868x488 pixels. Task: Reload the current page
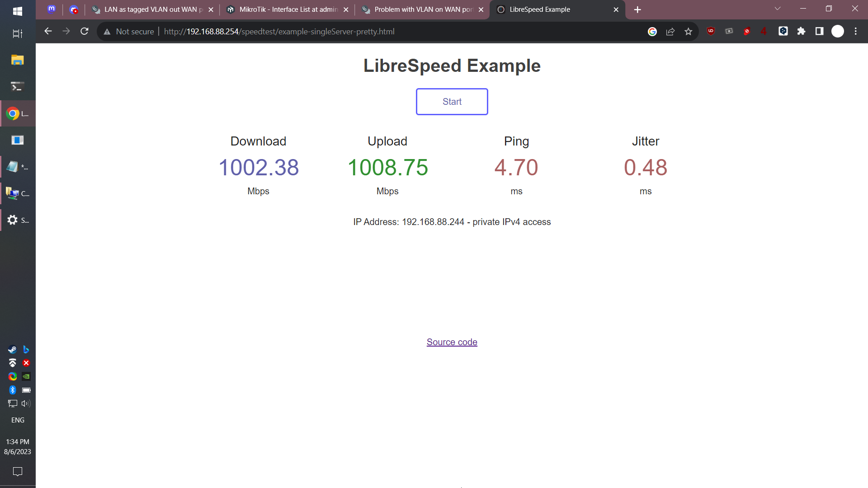coord(85,31)
